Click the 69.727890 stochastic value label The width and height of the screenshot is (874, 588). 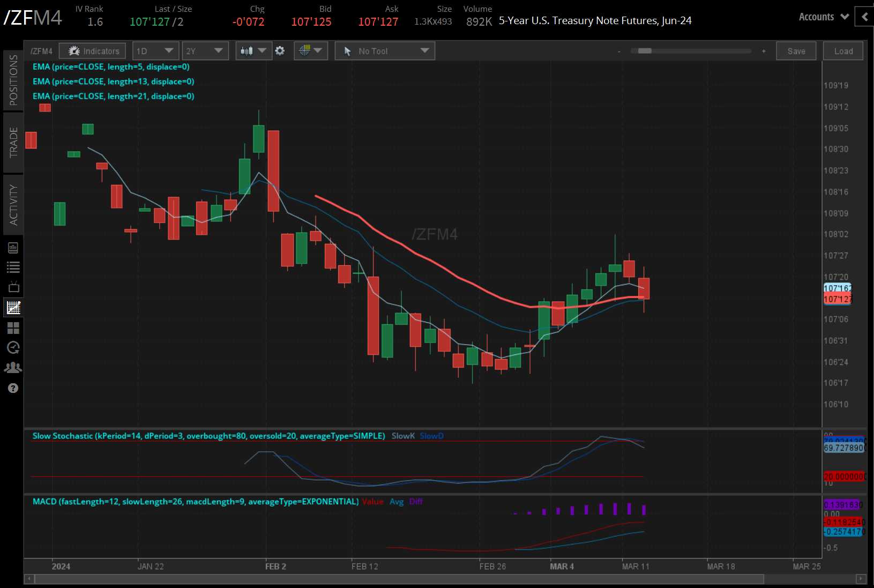(x=844, y=448)
